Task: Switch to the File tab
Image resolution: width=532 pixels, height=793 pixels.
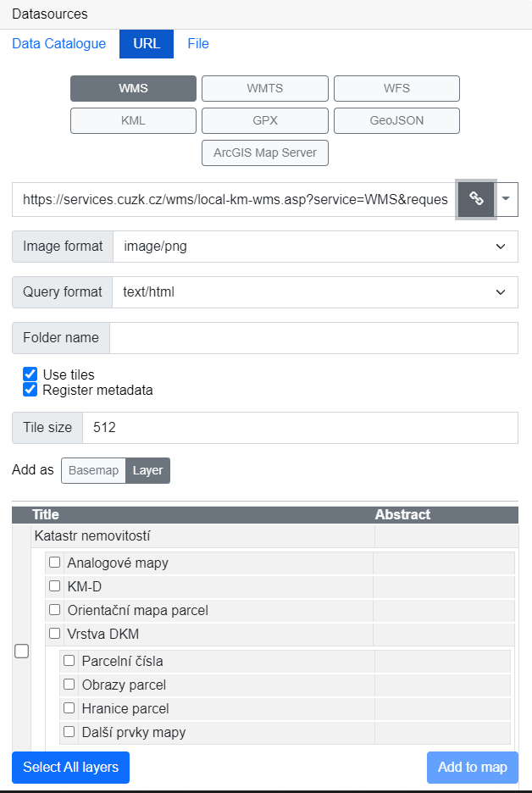Action: point(198,44)
